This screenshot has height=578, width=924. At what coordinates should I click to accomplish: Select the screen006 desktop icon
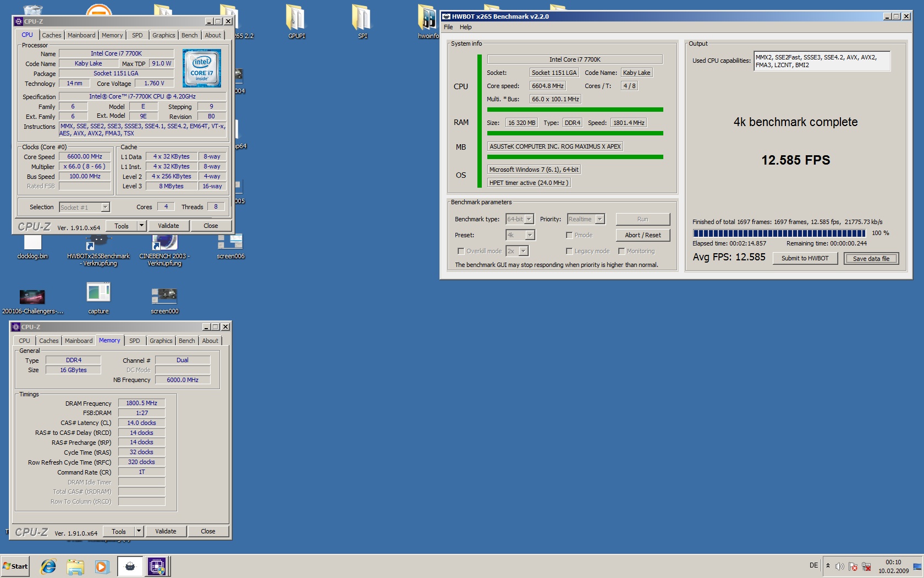tap(230, 246)
